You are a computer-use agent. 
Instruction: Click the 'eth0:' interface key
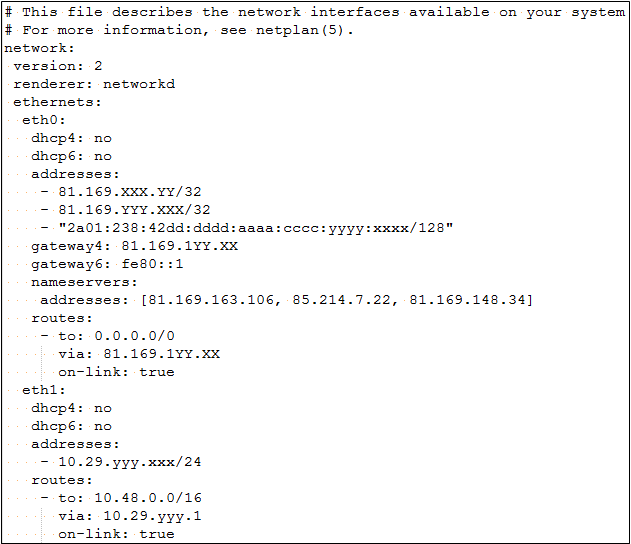click(44, 120)
